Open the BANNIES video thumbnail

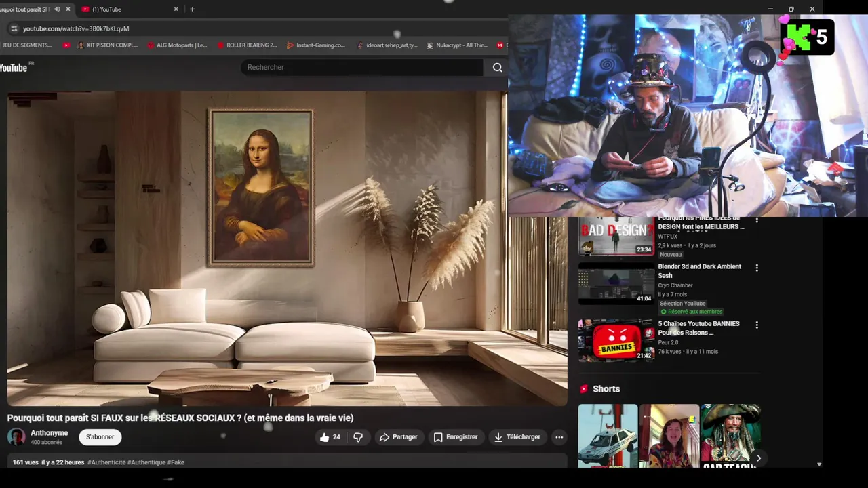click(616, 340)
